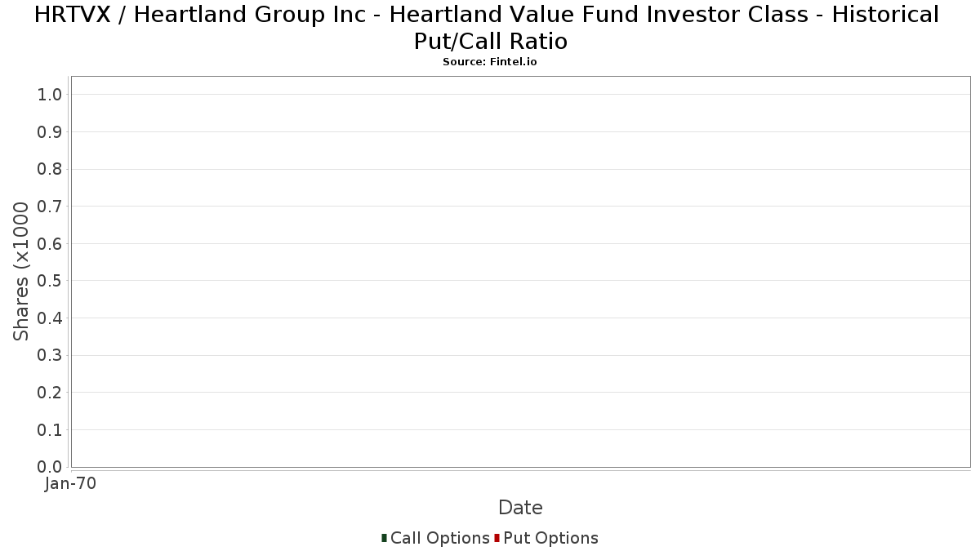Screen dimensions: 980x551
Task: Click the 0.5 y-axis tick label
Action: pos(50,281)
